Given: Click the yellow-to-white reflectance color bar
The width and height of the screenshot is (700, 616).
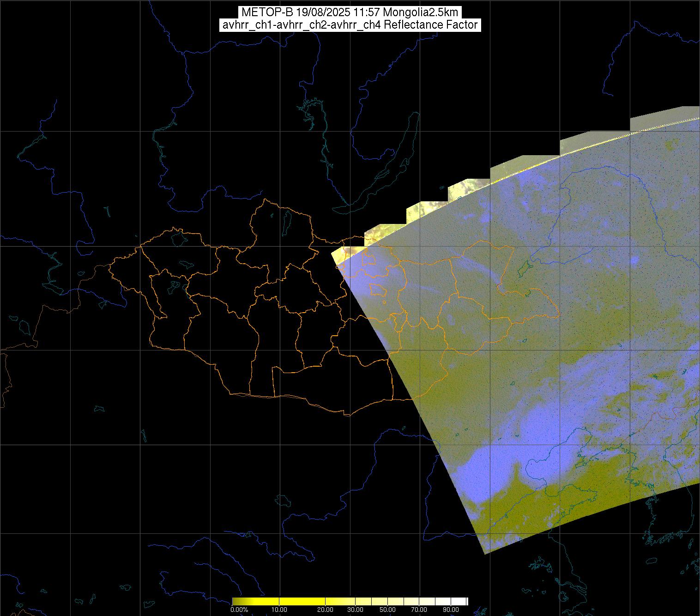Looking at the screenshot, I should [350, 601].
